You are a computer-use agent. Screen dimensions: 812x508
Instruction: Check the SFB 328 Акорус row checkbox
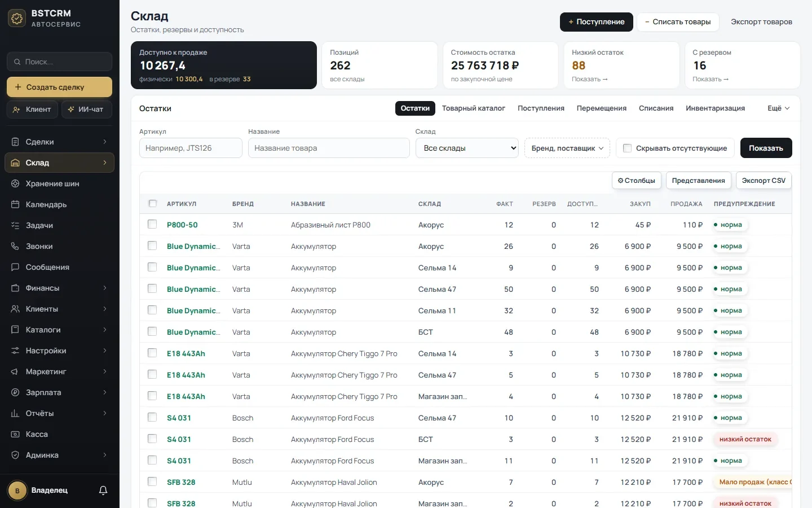coord(152,481)
